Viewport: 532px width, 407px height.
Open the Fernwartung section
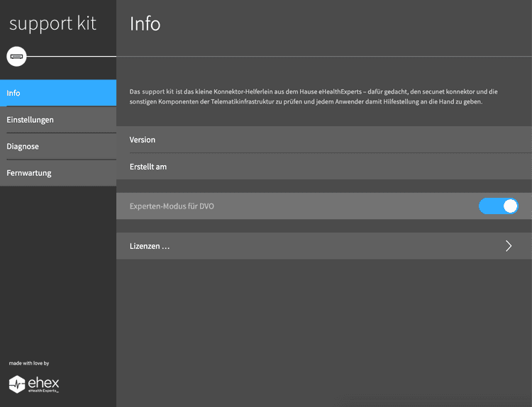pyautogui.click(x=58, y=173)
